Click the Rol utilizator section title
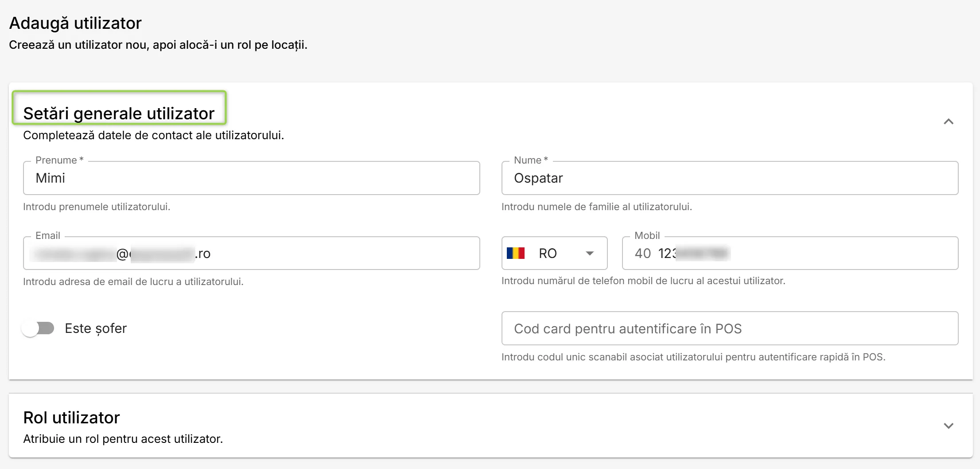Screen dimensions: 980x469 click(x=71, y=418)
